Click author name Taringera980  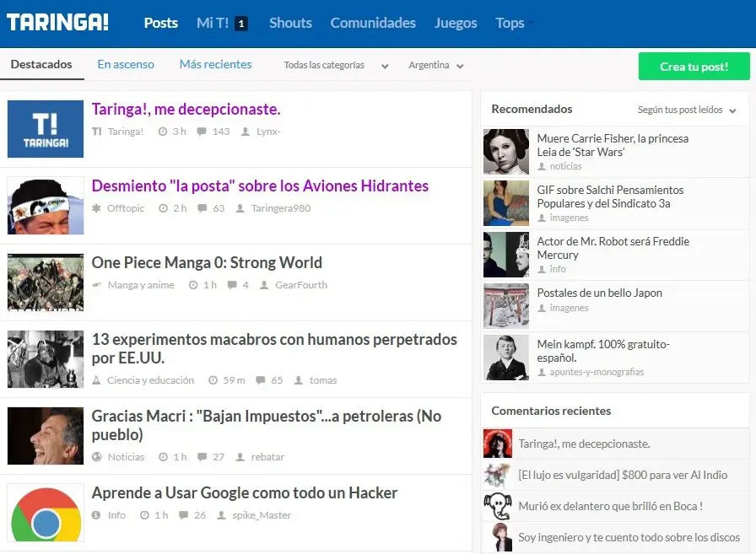coord(281,208)
